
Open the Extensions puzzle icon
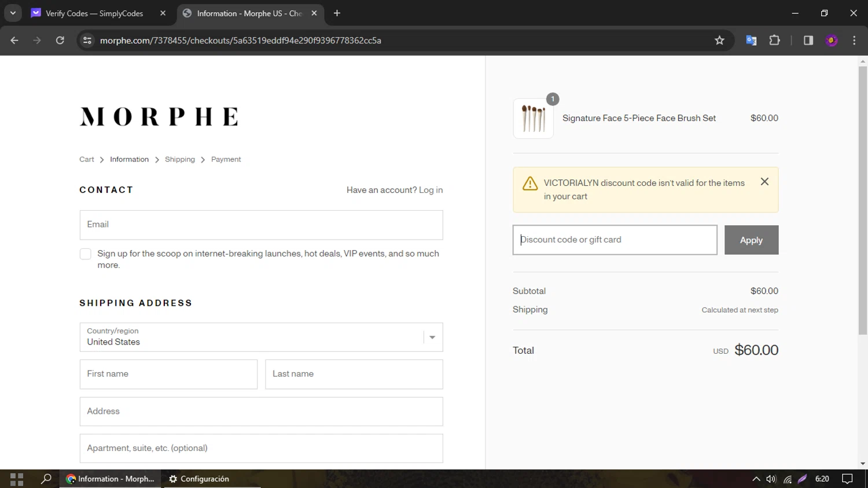coord(774,41)
